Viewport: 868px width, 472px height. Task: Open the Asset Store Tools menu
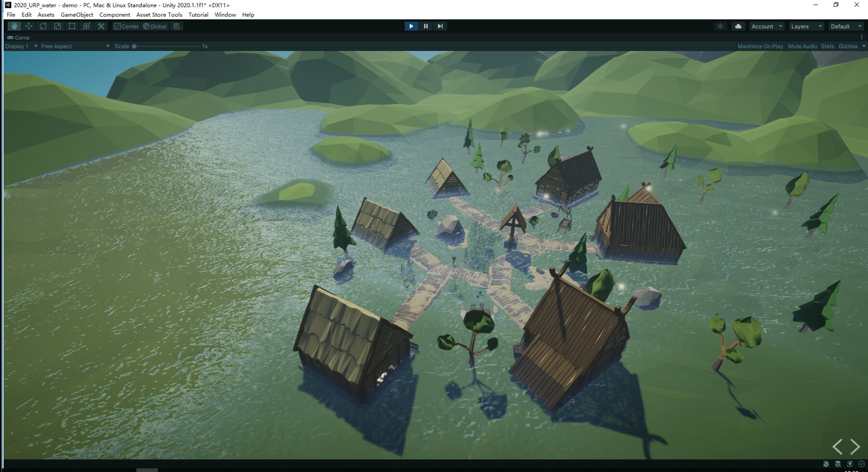tap(159, 14)
